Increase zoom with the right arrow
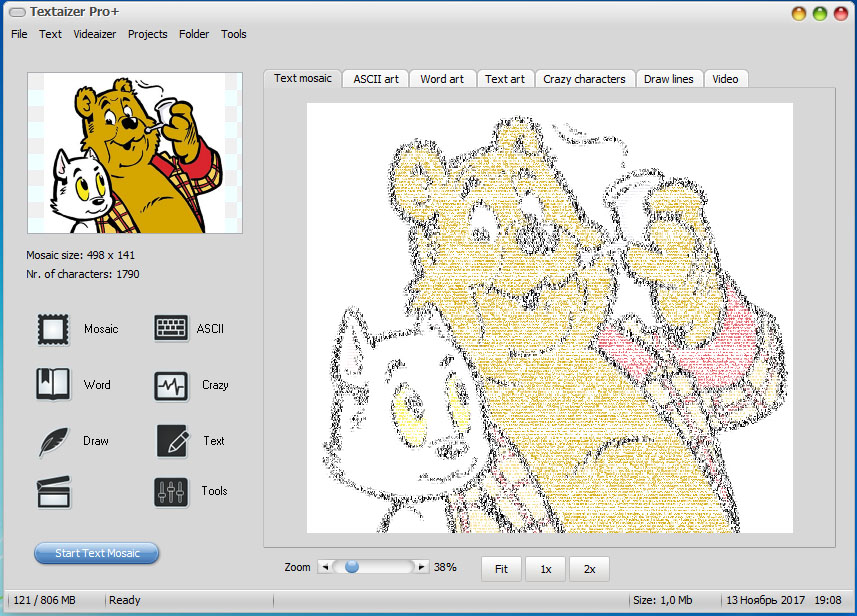Image resolution: width=857 pixels, height=616 pixels. tap(421, 567)
